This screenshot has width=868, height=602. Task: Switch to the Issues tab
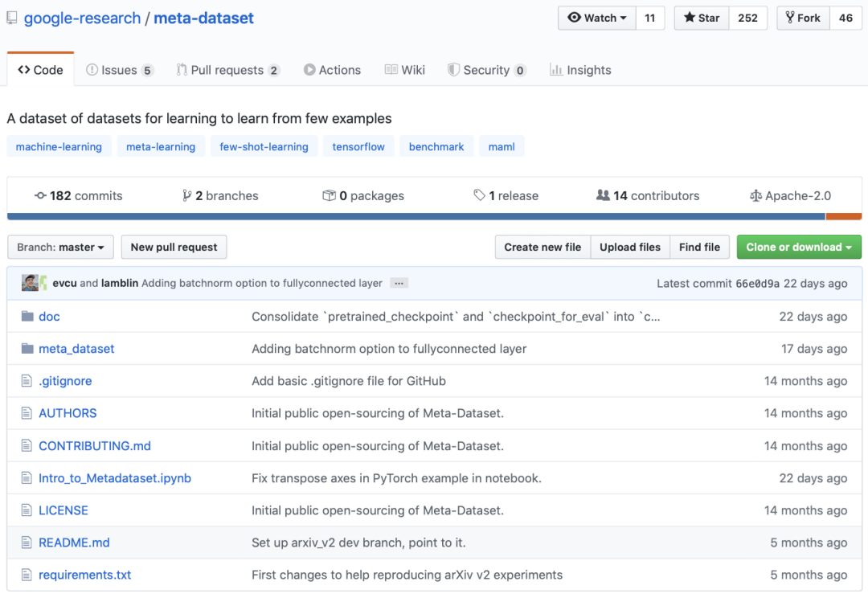119,70
